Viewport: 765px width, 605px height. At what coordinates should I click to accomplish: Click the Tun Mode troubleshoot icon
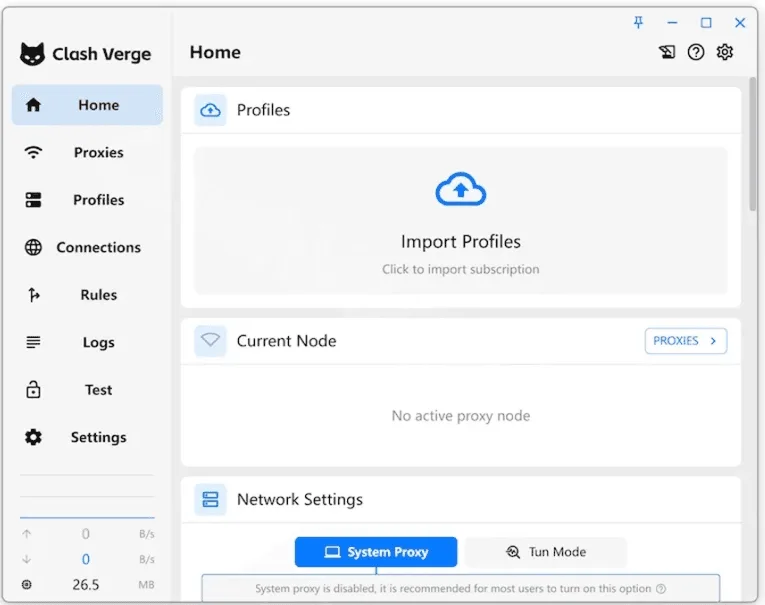coord(513,552)
